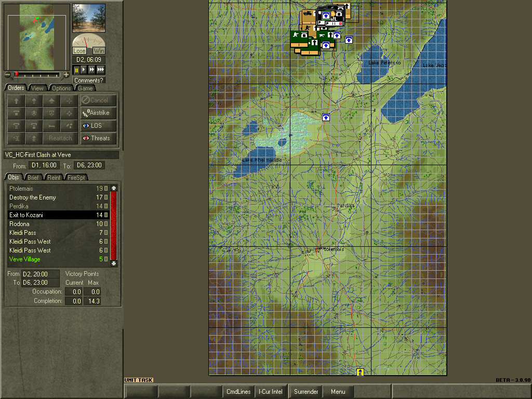Open the Reinf tab
Screen dimensions: 532x399
pyautogui.click(x=54, y=178)
